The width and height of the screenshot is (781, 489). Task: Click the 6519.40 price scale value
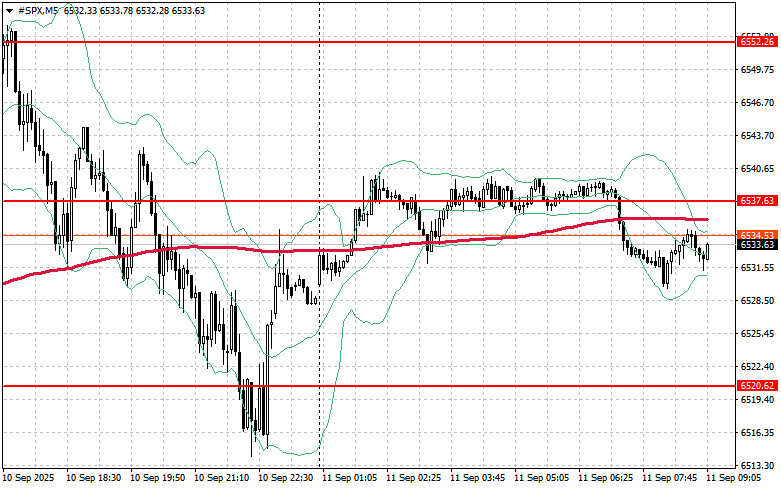coord(757,400)
